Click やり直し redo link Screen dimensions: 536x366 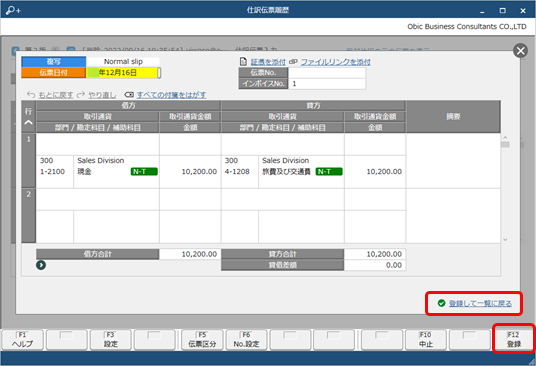(x=102, y=95)
